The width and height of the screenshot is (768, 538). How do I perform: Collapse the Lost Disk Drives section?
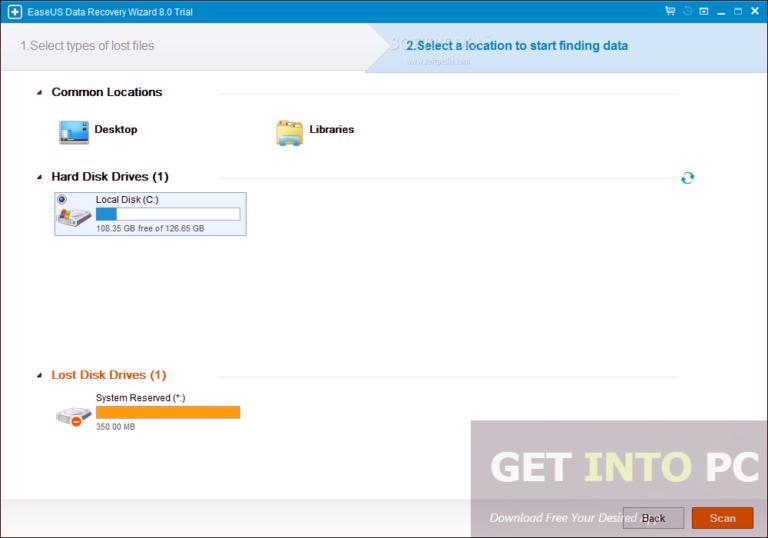[x=39, y=375]
